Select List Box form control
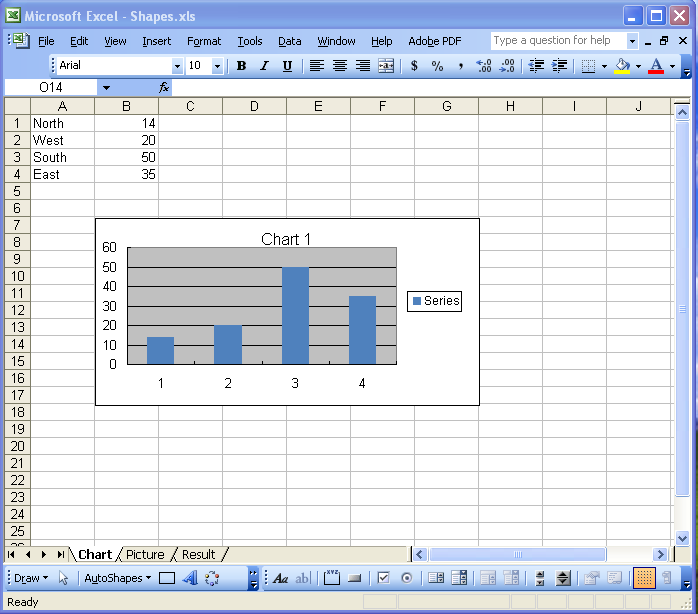 pyautogui.click(x=436, y=578)
